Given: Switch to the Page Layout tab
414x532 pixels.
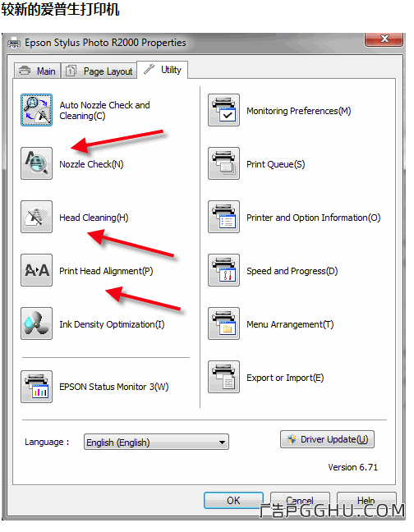Looking at the screenshot, I should 99,71.
